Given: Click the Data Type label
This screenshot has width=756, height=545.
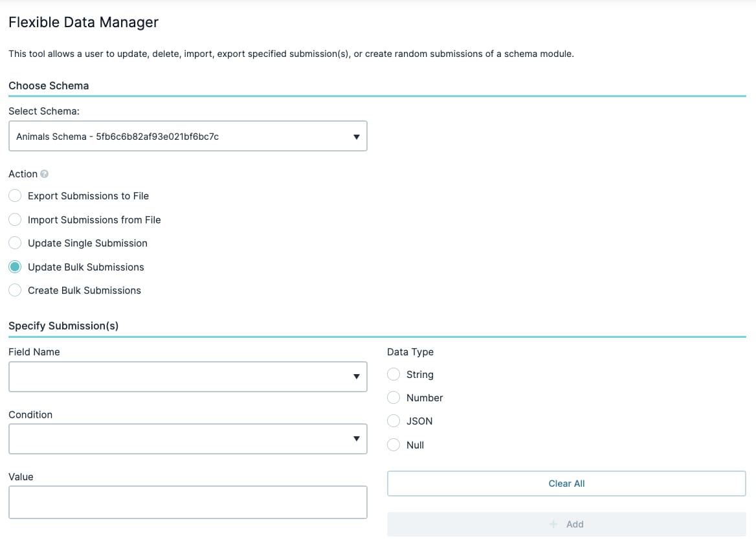Looking at the screenshot, I should (410, 352).
